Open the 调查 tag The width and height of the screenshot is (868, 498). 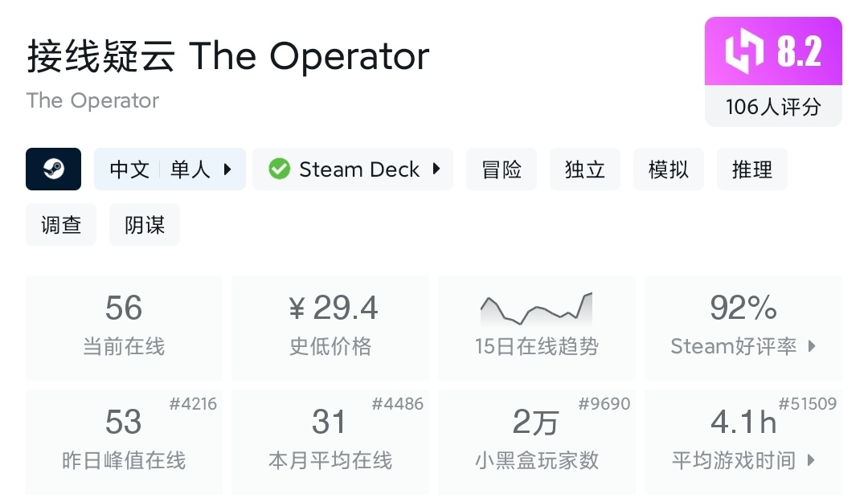coord(61,225)
